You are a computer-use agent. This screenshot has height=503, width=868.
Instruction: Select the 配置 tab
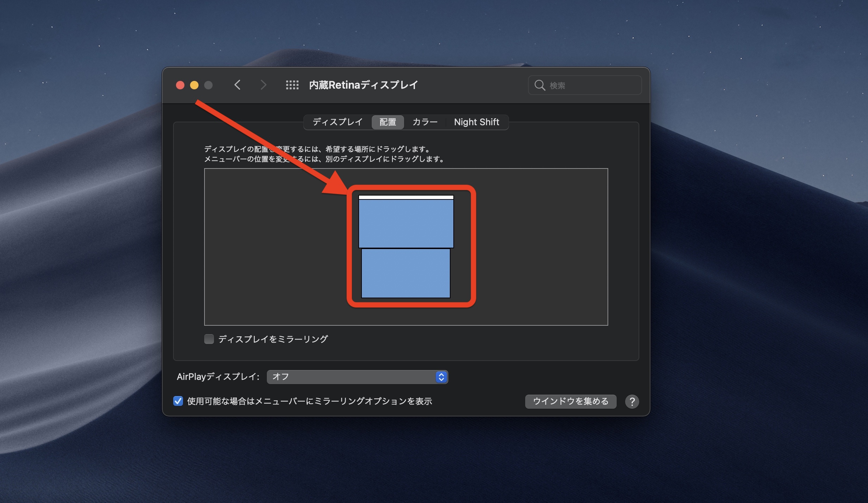(388, 122)
